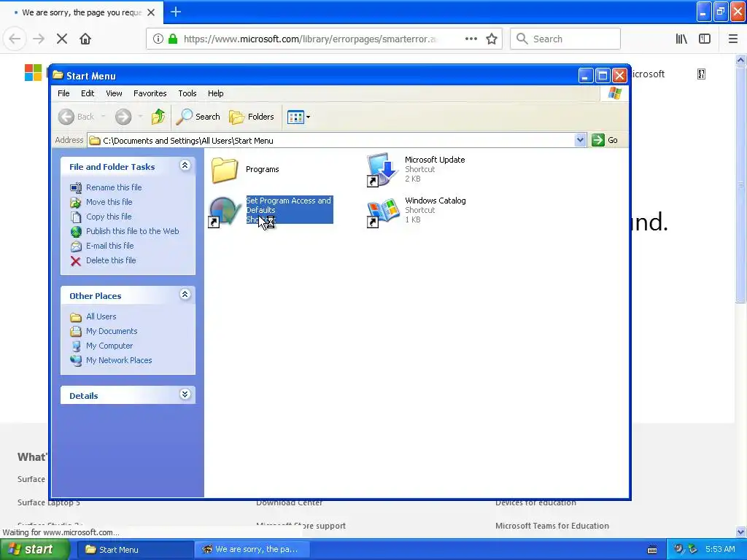Click the Firefox Search box
The image size is (747, 560).
point(565,39)
